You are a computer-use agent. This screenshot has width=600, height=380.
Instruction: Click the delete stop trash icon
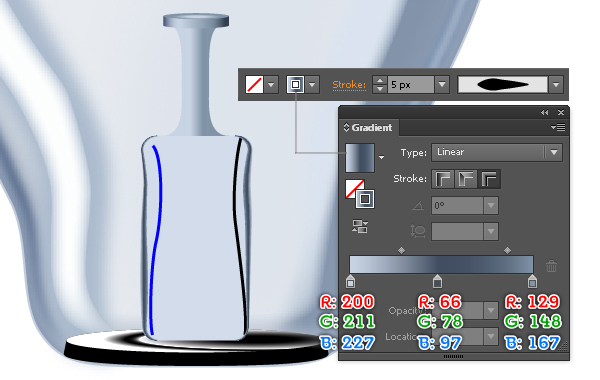click(551, 266)
